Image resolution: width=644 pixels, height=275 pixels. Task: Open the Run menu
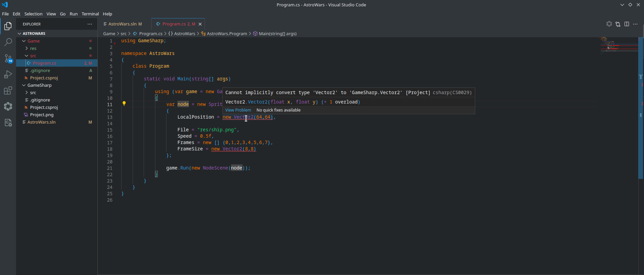click(74, 14)
